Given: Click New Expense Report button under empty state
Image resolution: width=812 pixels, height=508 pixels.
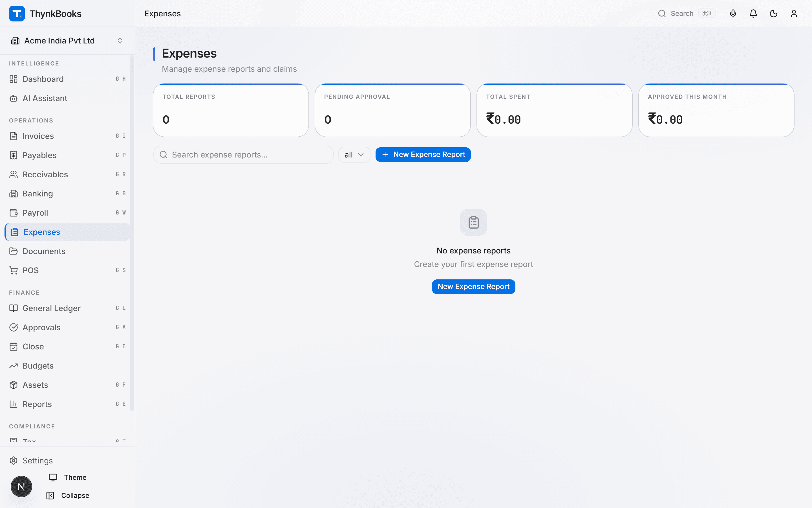Looking at the screenshot, I should pyautogui.click(x=473, y=286).
